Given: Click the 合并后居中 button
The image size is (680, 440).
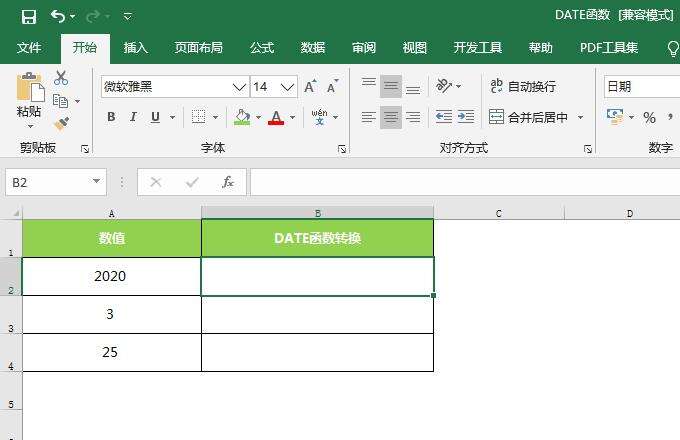Looking at the screenshot, I should click(528, 117).
